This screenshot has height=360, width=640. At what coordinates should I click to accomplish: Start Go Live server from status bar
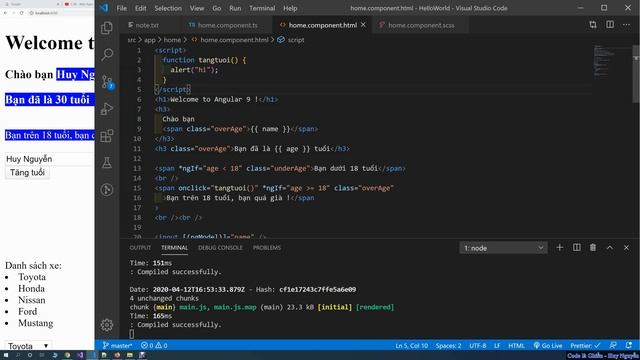(548, 346)
